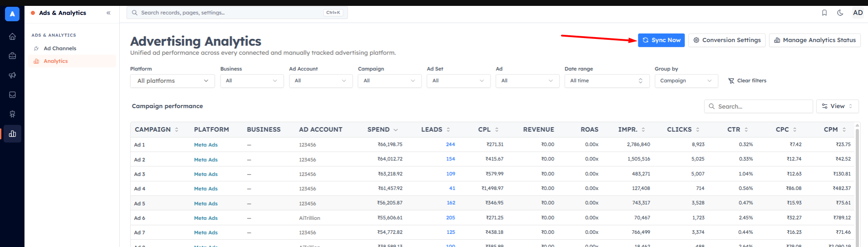The image size is (868, 247).
Task: Focus the campaign performance Search field
Action: tap(758, 106)
